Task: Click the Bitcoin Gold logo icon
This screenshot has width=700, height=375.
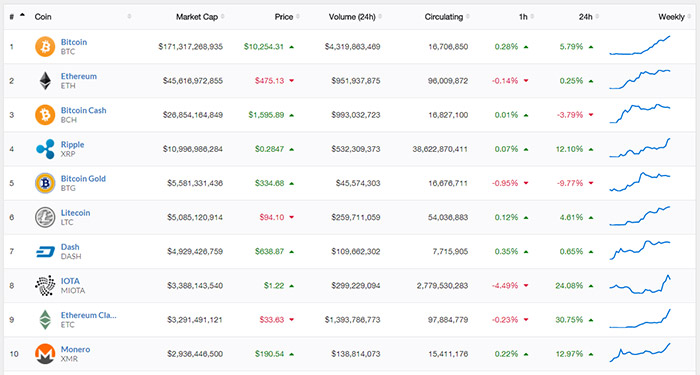Action: (x=45, y=183)
